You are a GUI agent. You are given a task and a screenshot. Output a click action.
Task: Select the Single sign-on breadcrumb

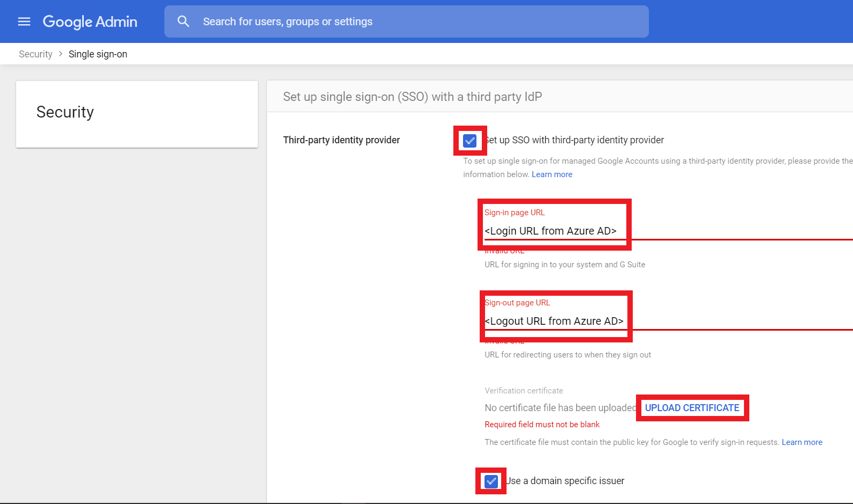[x=98, y=54]
